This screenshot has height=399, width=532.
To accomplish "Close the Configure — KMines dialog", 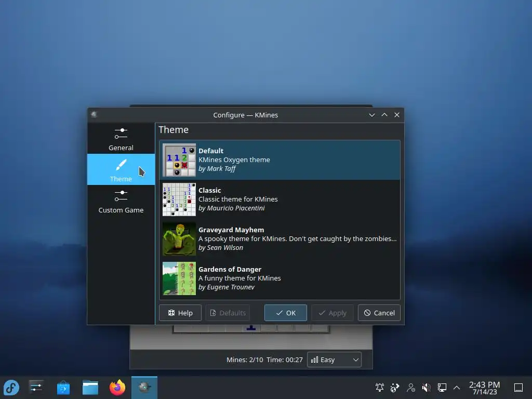I will tap(397, 115).
